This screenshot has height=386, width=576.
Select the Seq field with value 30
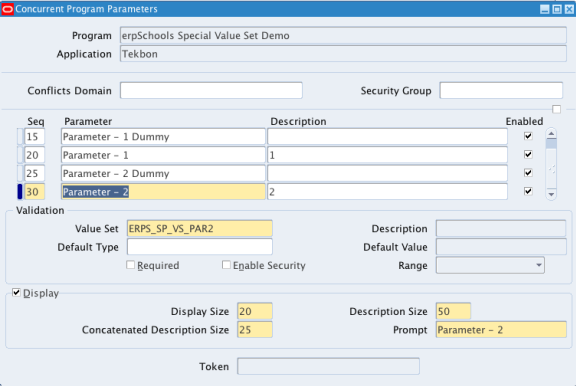(x=35, y=192)
